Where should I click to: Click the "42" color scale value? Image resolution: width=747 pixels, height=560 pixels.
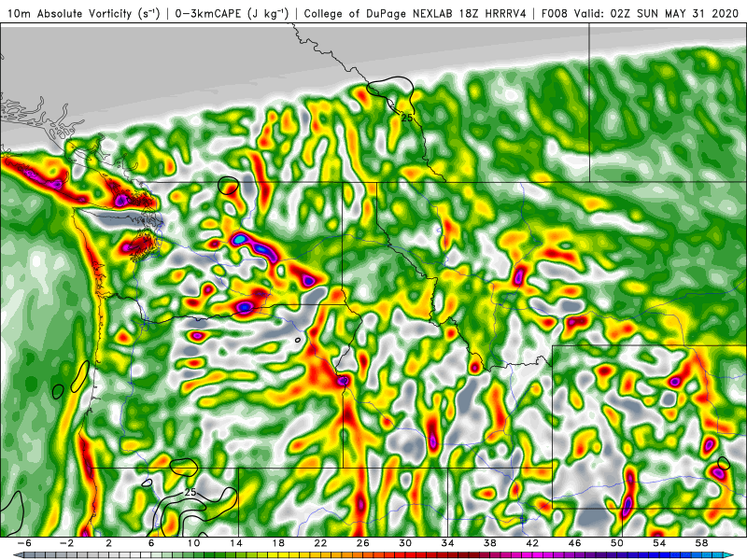(532, 543)
